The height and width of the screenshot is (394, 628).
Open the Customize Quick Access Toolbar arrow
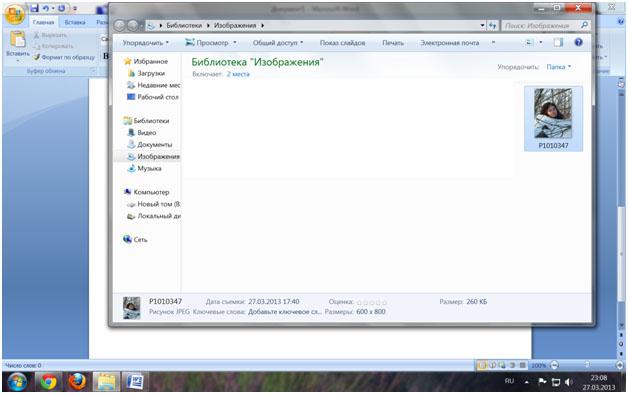tap(74, 8)
